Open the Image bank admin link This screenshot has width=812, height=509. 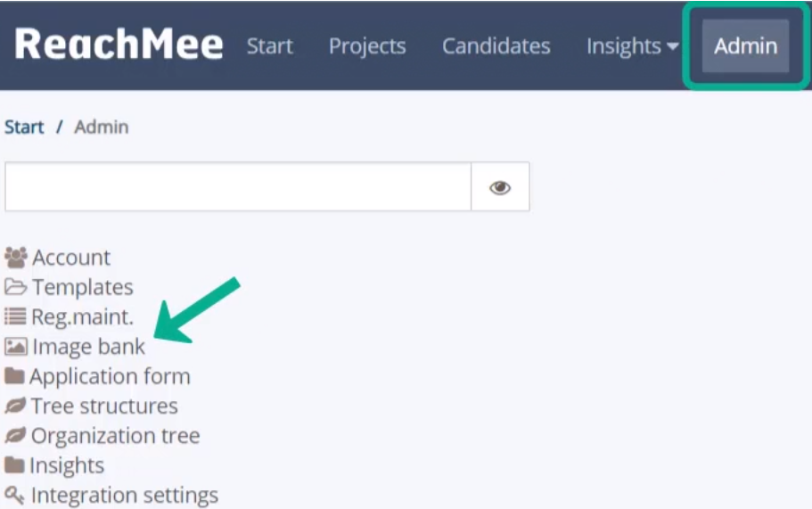[88, 347]
